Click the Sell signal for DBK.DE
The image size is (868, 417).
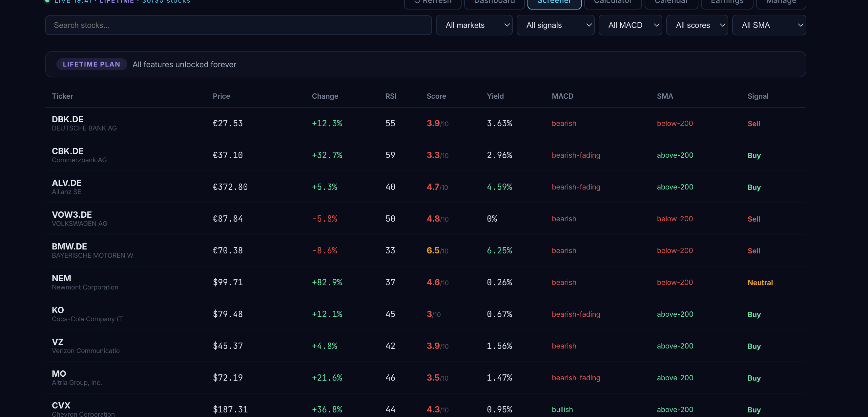pyautogui.click(x=754, y=124)
